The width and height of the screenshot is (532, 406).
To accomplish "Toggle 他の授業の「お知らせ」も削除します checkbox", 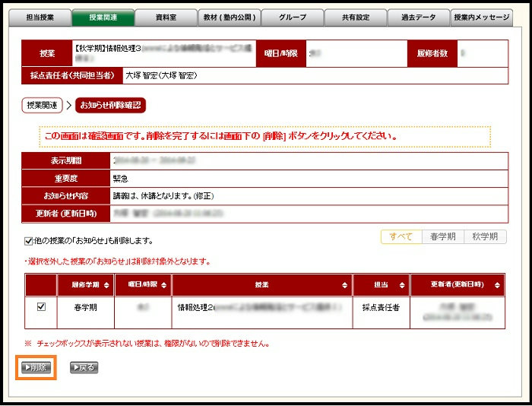I will pos(29,241).
